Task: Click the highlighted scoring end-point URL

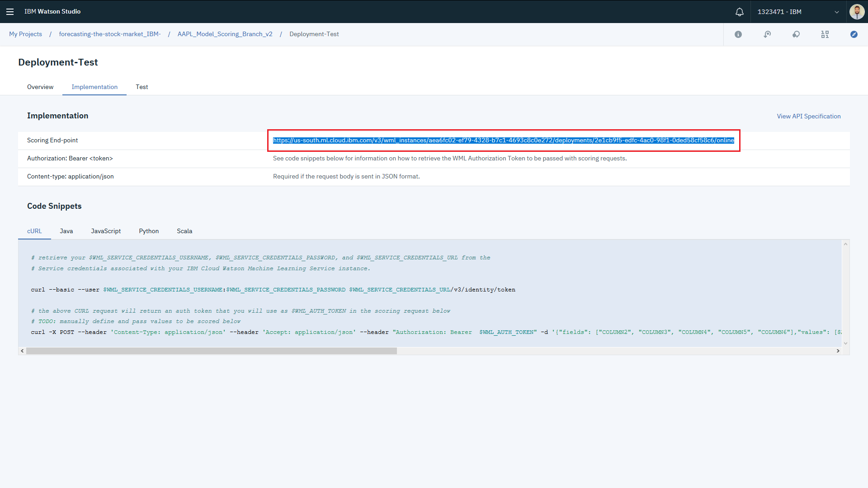Action: coord(503,141)
